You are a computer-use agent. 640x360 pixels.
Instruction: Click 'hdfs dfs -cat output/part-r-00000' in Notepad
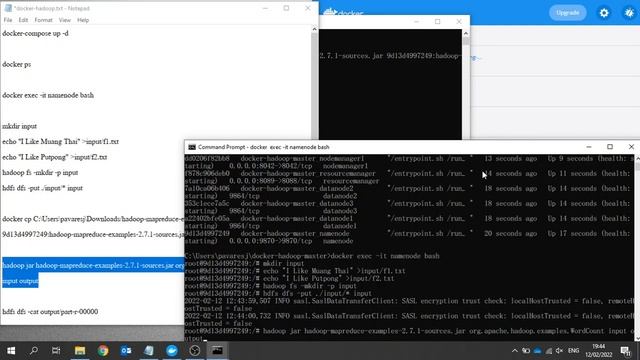click(x=50, y=312)
